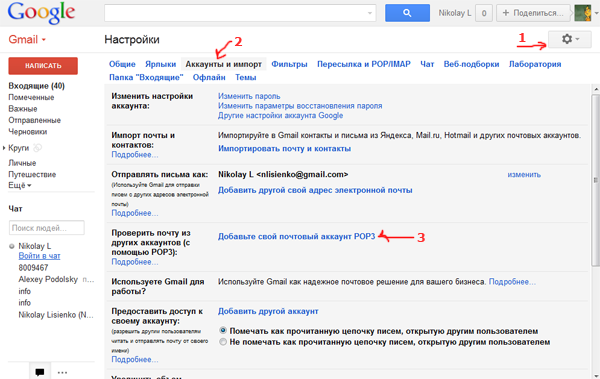This screenshot has height=379, width=600.
Task: Click the status dot beside Nikolay L
Action: [12, 246]
